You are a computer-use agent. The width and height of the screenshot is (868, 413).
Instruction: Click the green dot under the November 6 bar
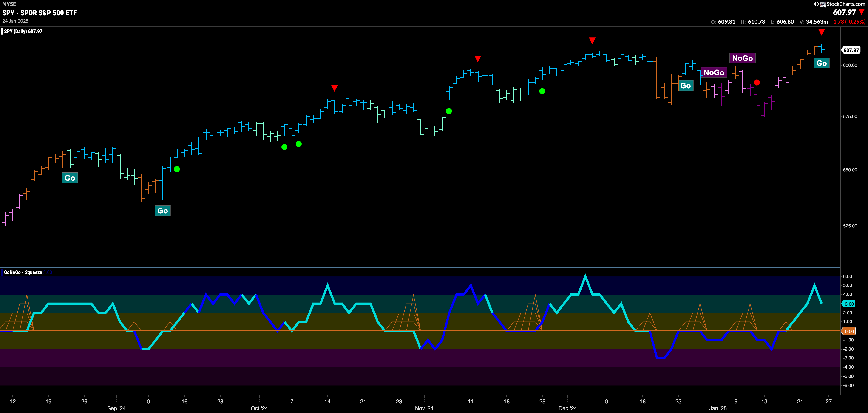tap(449, 111)
